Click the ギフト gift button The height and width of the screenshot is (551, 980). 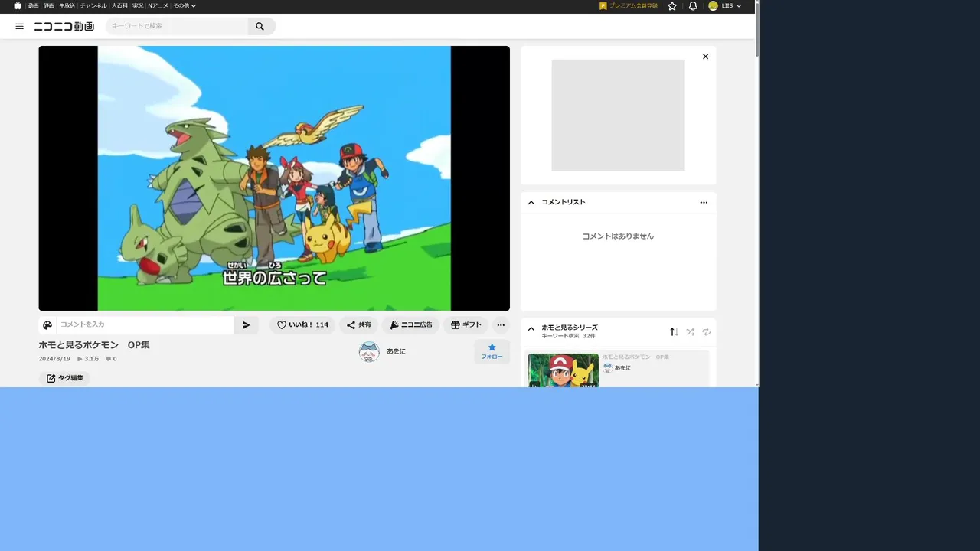point(466,325)
